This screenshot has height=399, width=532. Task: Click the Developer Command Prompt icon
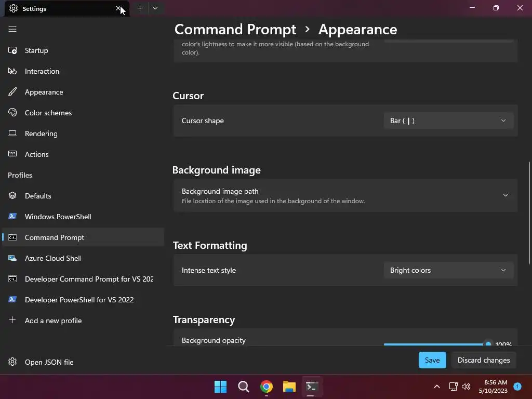coord(12,279)
